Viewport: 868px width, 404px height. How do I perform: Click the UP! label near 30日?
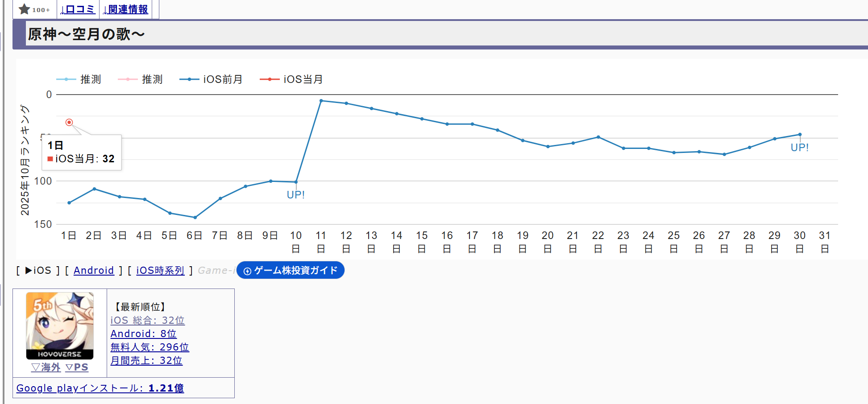(800, 148)
